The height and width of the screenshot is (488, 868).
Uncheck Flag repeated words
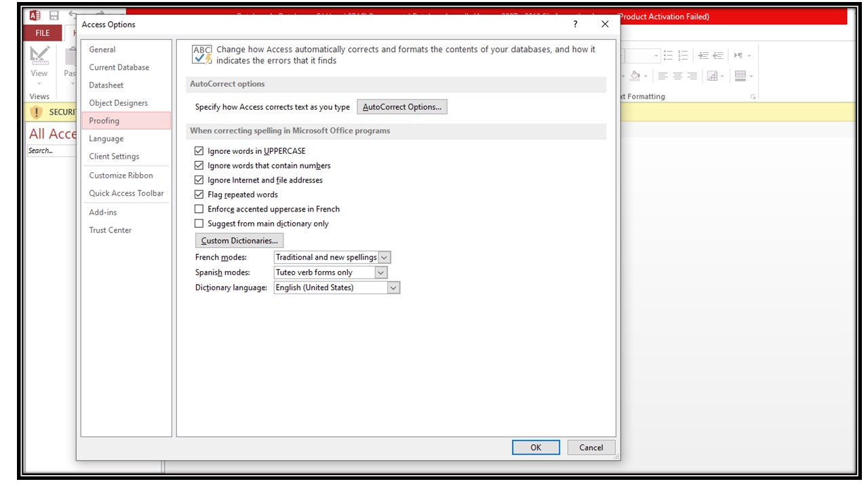[x=199, y=195]
